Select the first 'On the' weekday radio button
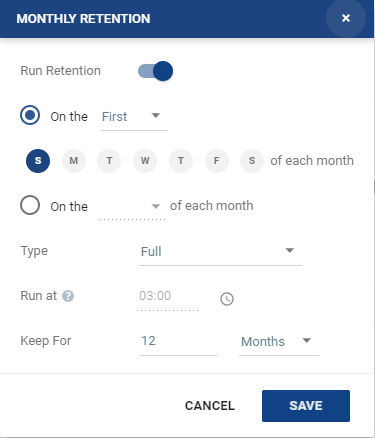The image size is (375, 438). point(30,115)
